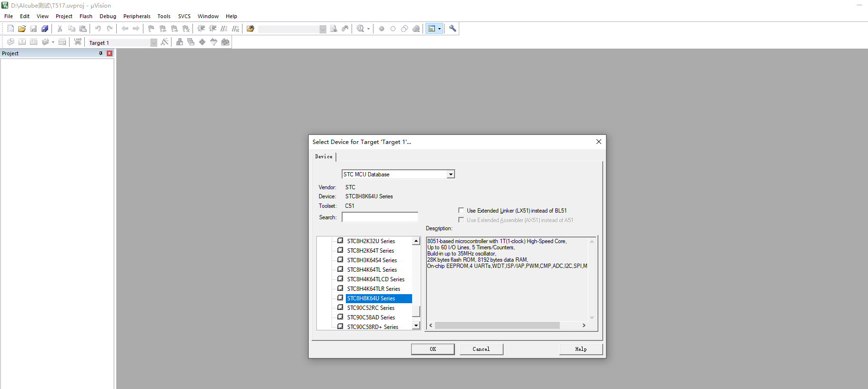The image size is (868, 389).
Task: Click the device list scroll up arrow
Action: tap(416, 241)
